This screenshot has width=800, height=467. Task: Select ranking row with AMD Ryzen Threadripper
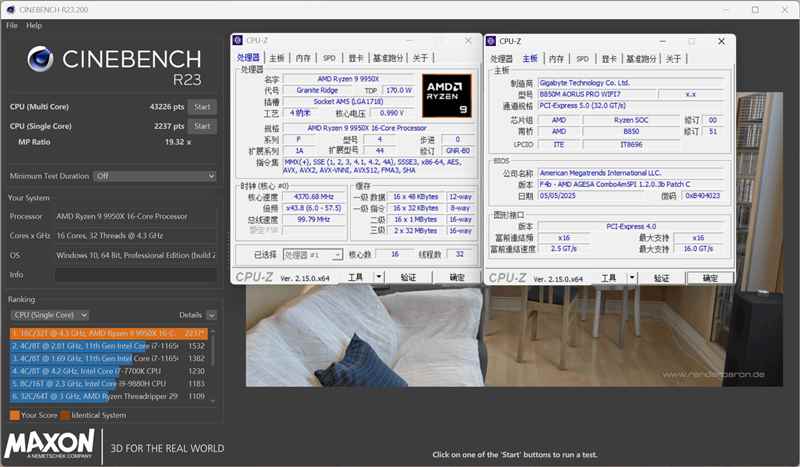point(109,396)
